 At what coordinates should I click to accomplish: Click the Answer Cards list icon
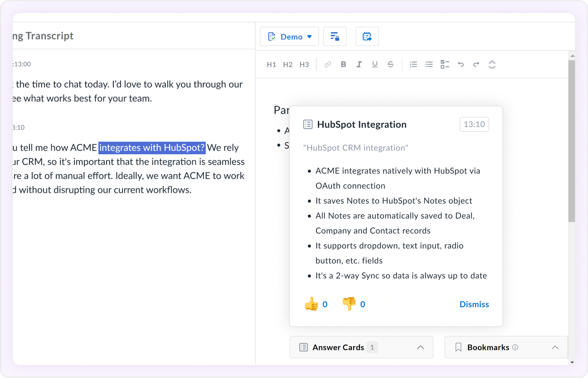(303, 348)
